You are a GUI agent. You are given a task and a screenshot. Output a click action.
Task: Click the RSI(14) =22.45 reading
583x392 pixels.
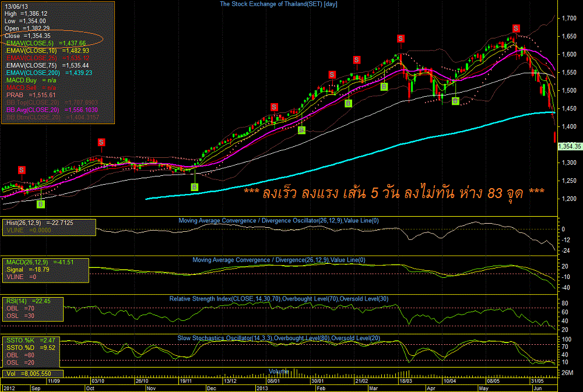pyautogui.click(x=28, y=301)
